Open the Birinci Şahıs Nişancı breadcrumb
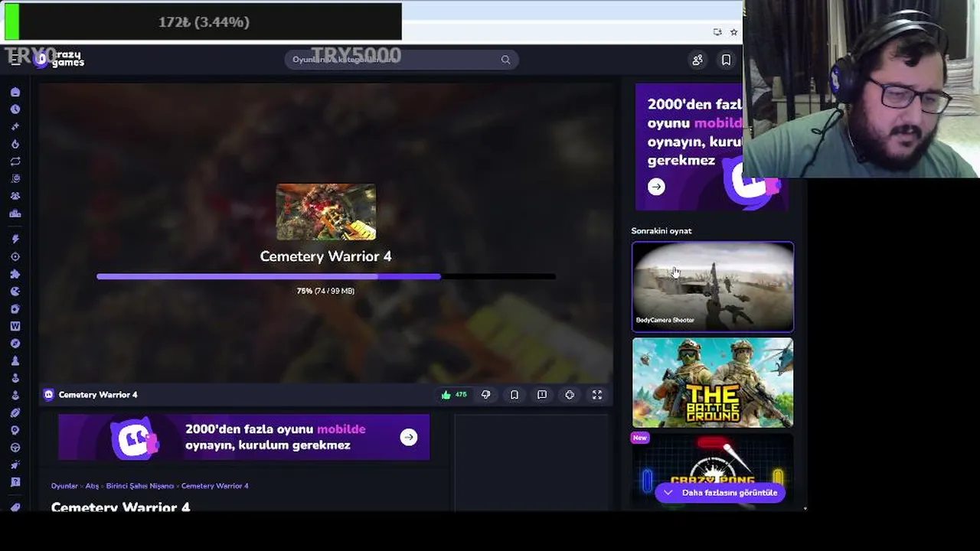This screenshot has width=980, height=551. click(140, 486)
